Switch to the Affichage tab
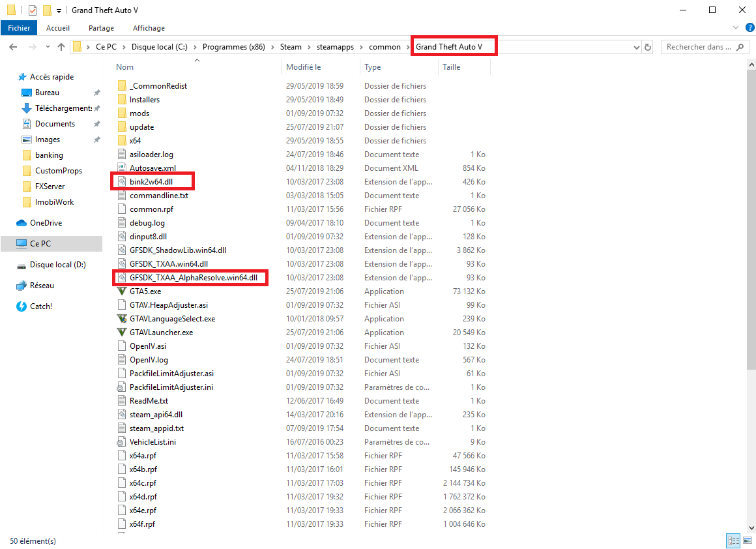Screen dimensions: 756x549 [x=149, y=28]
